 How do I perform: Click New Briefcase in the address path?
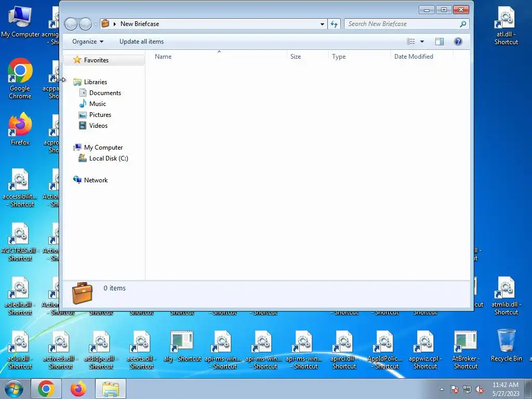click(140, 24)
